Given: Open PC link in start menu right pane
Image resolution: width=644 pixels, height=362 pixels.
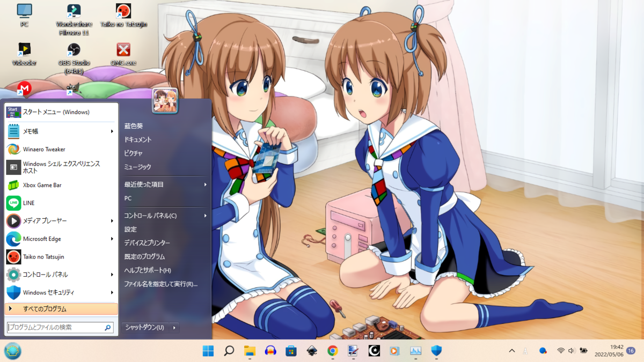Looking at the screenshot, I should pyautogui.click(x=128, y=198).
